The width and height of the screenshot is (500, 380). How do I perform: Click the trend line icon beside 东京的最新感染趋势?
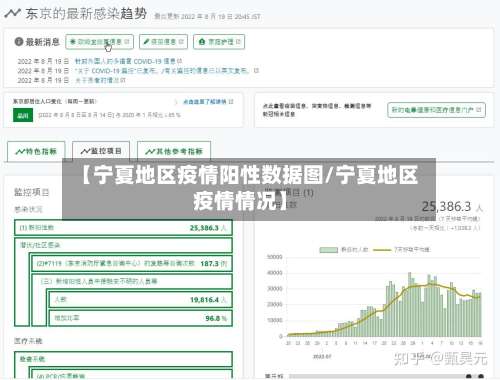point(13,13)
